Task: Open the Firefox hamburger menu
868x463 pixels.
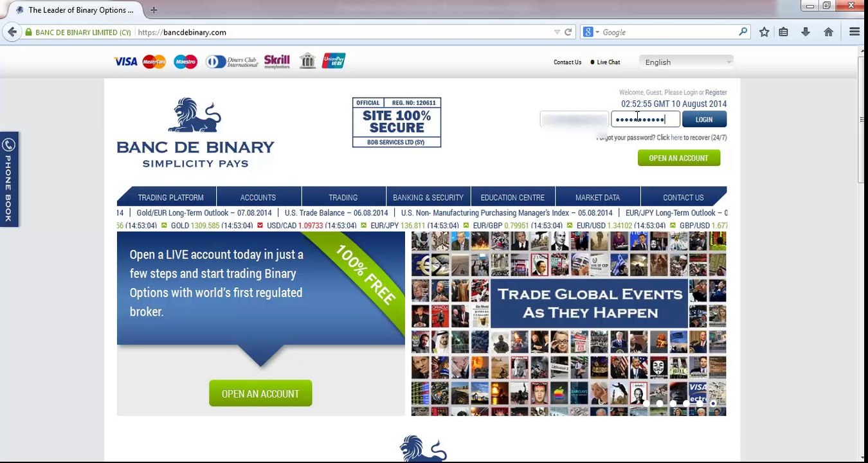Action: 854,32
